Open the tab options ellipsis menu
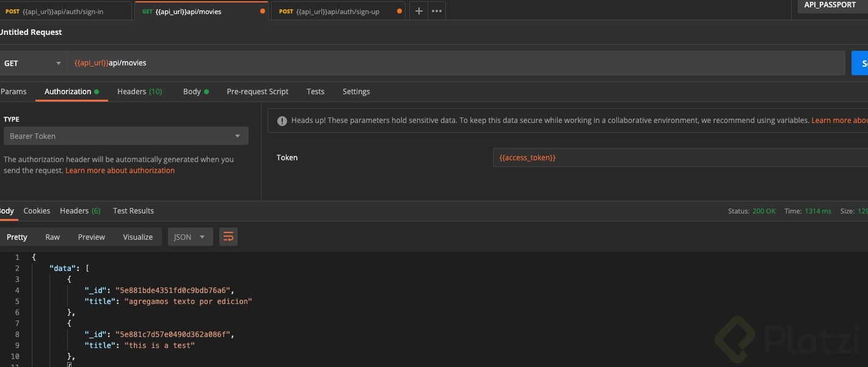 pos(436,11)
